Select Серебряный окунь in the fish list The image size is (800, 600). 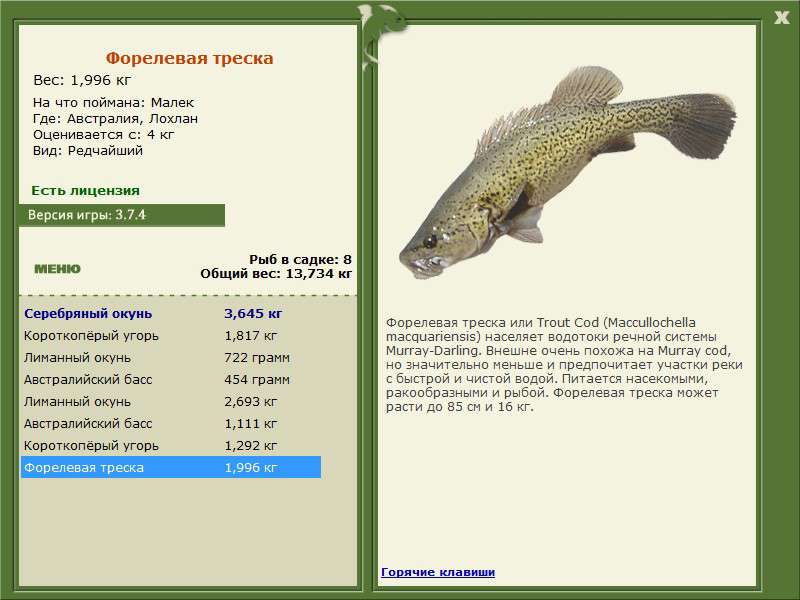(x=171, y=314)
